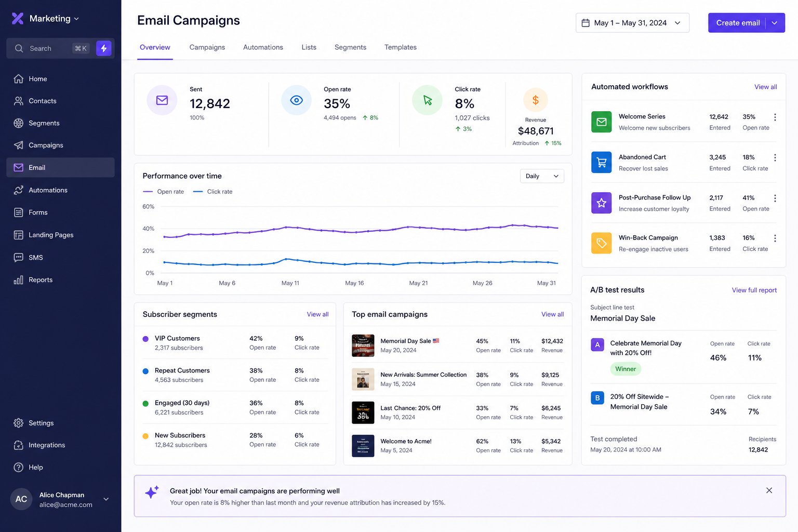The width and height of the screenshot is (798, 532).
Task: Click the yellow New Subscribers color dot
Action: [x=145, y=436]
